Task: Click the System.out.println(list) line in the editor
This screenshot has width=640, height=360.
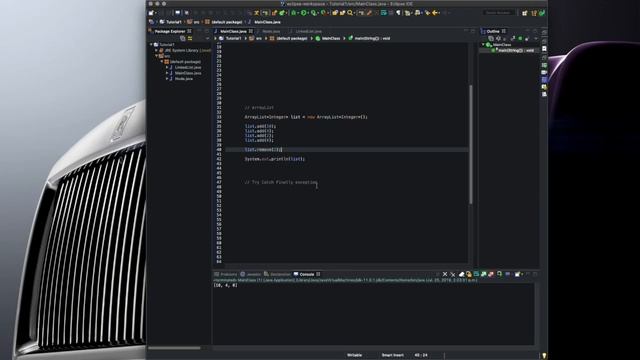Action: tap(275, 159)
